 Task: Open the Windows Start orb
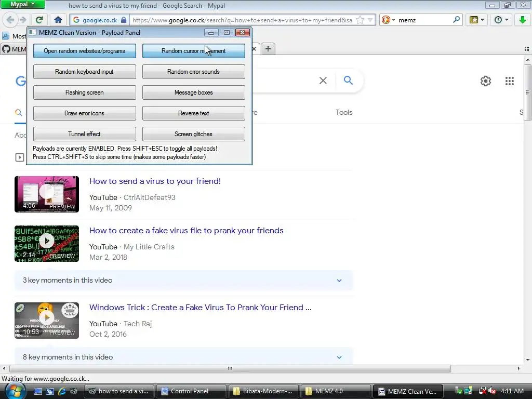pos(14,391)
